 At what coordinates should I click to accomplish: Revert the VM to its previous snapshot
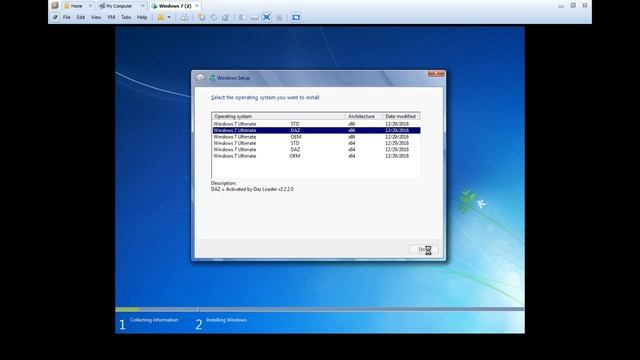pos(213,17)
